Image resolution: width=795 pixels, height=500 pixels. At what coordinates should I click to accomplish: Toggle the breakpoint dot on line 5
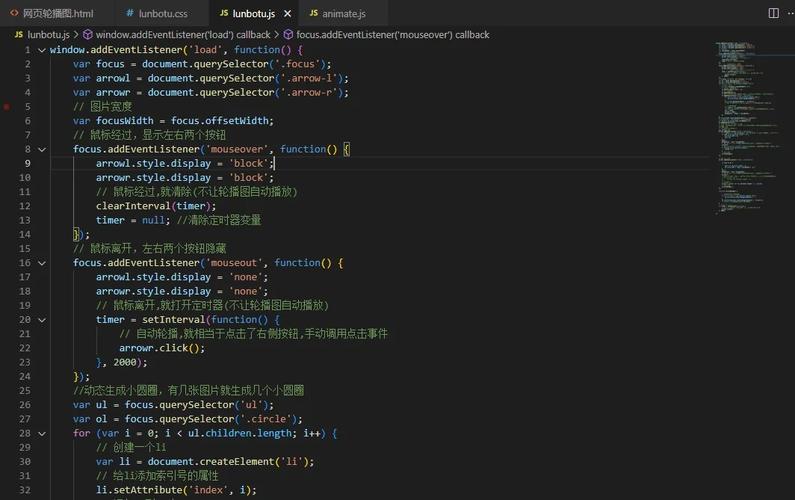[7, 106]
